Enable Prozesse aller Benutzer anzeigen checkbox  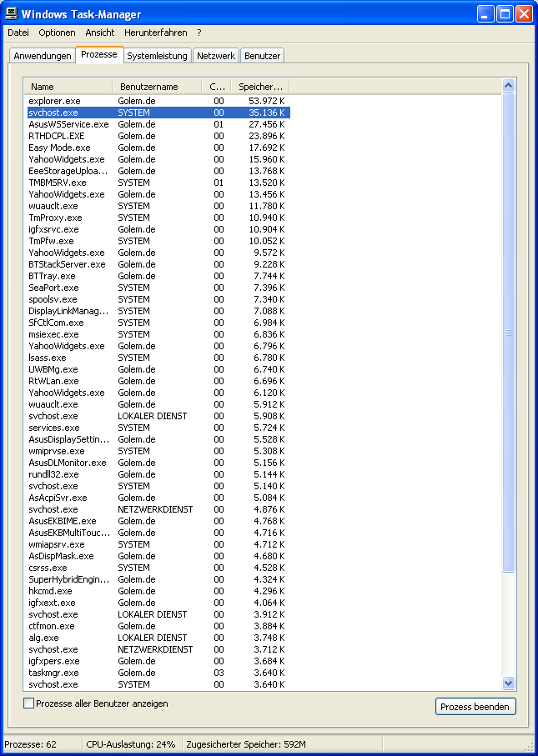pyautogui.click(x=29, y=703)
